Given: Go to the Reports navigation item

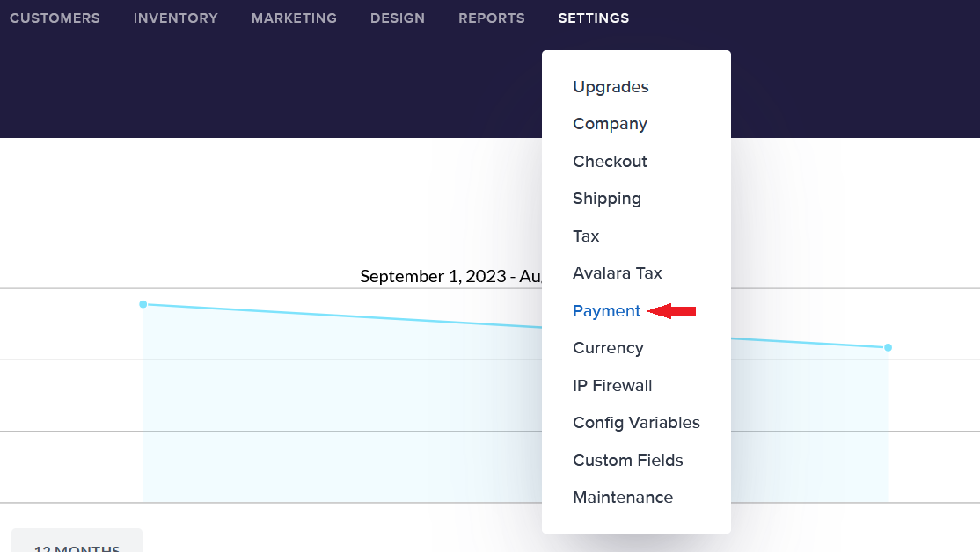Looking at the screenshot, I should [492, 18].
